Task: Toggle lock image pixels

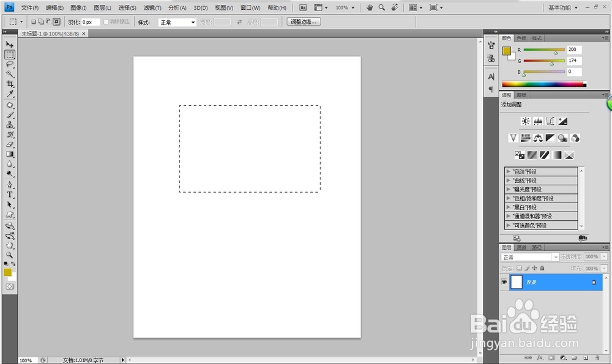Action: click(527, 268)
